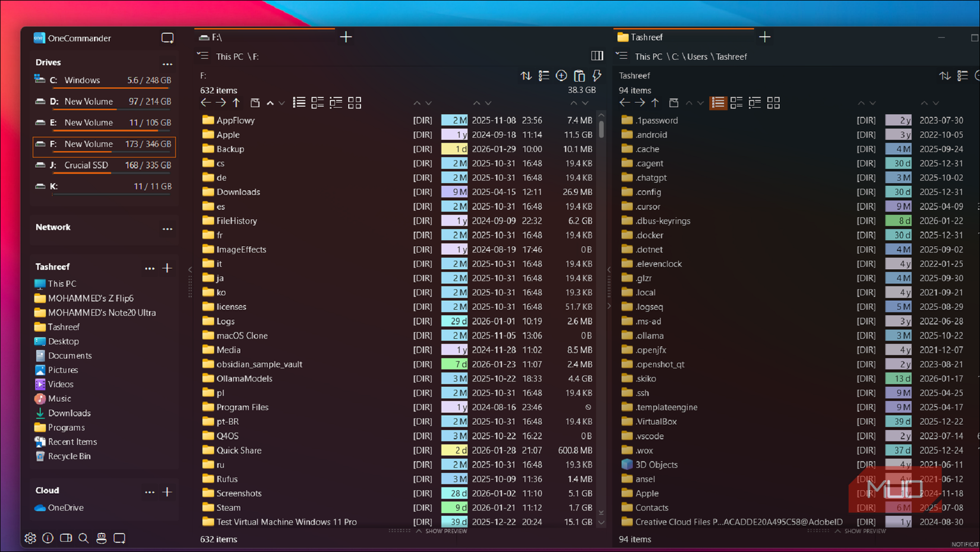980x552 pixels.
Task: Open the lightning quick-actions icon in the F: toolbar
Action: [597, 76]
